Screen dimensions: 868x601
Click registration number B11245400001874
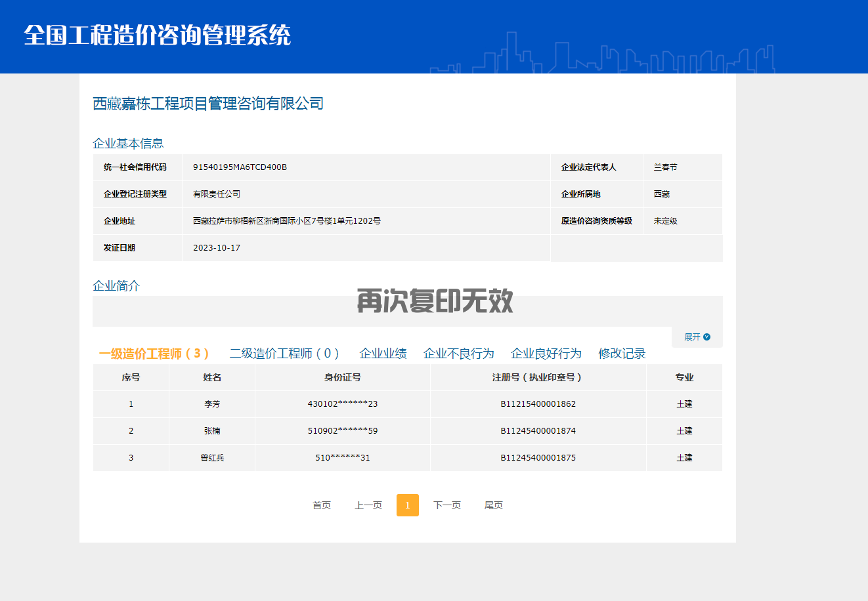coord(538,431)
